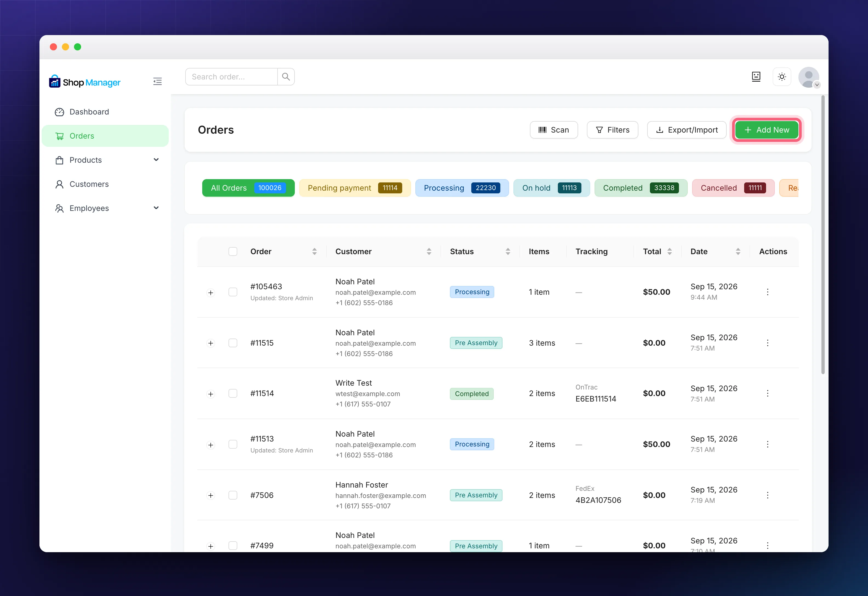The height and width of the screenshot is (596, 868).
Task: Open actions menu for order #105463
Action: pos(767,292)
